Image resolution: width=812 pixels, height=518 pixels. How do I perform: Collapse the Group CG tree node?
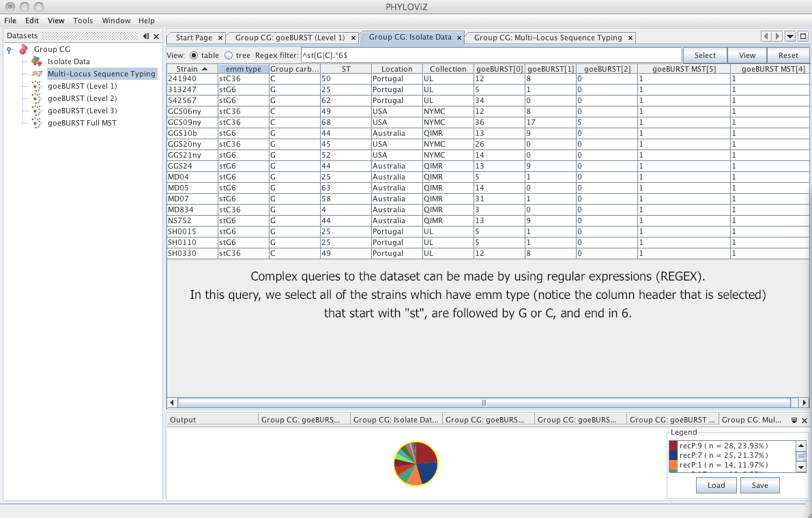coord(10,49)
